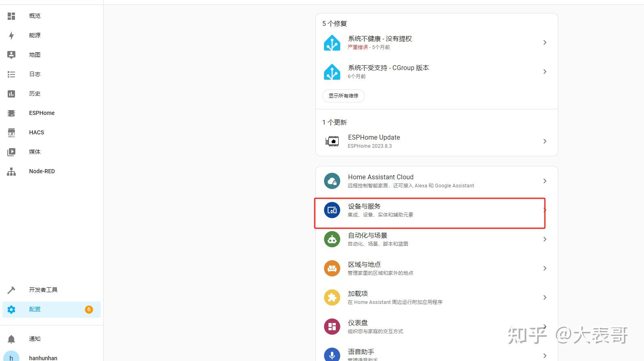Open the ESPHome Update entry title
Image resolution: width=644 pixels, height=361 pixels.
374,138
